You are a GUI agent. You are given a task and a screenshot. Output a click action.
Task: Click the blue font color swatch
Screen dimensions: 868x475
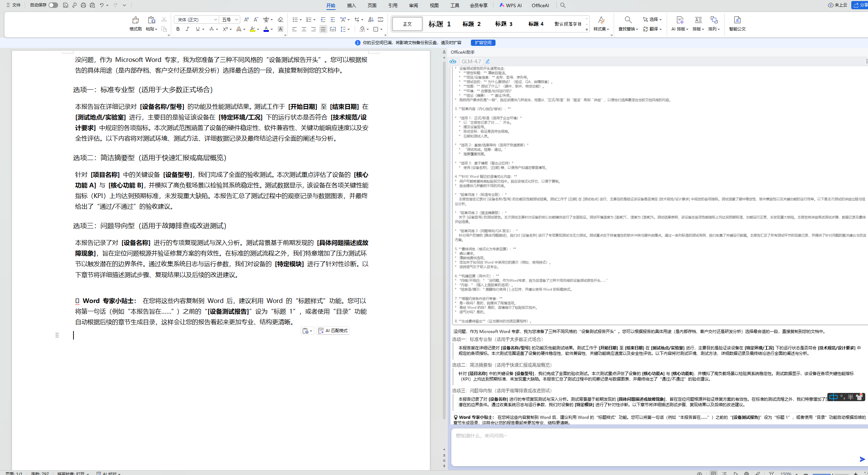[266, 29]
